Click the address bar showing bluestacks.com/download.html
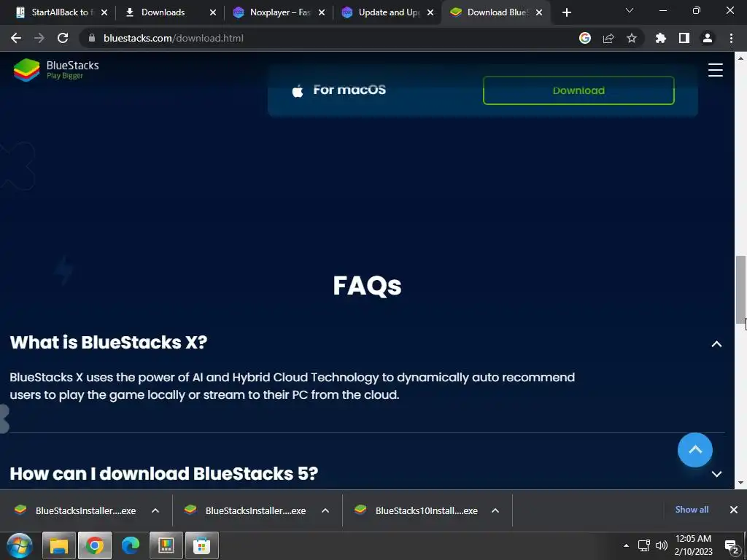Viewport: 747px width, 560px height. click(329, 38)
